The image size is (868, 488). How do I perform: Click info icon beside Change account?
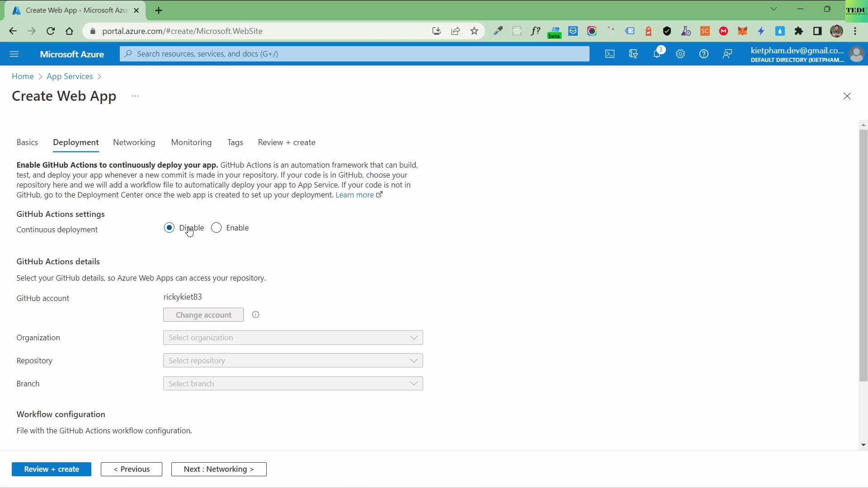256,315
